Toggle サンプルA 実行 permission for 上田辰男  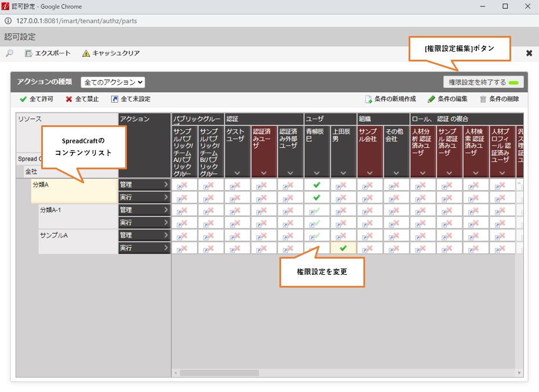pyautogui.click(x=343, y=248)
